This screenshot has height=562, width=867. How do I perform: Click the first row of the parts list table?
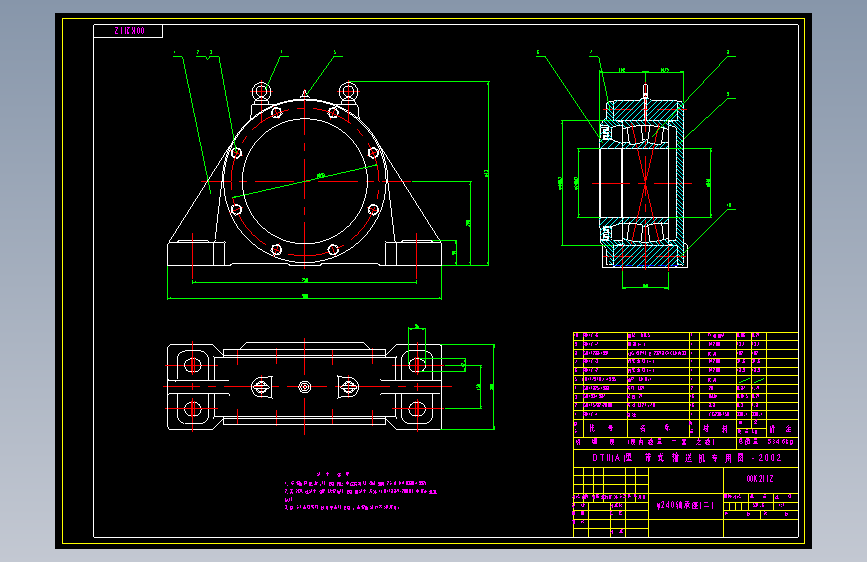click(686, 336)
